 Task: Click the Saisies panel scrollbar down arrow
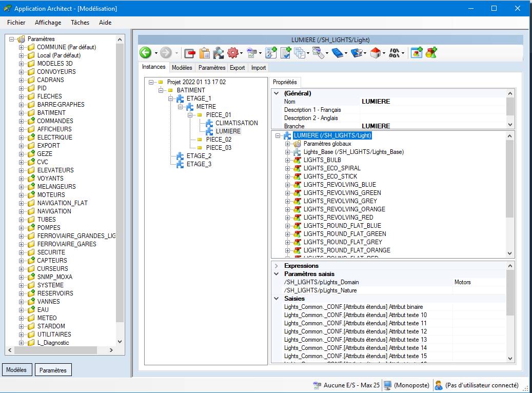click(x=510, y=359)
